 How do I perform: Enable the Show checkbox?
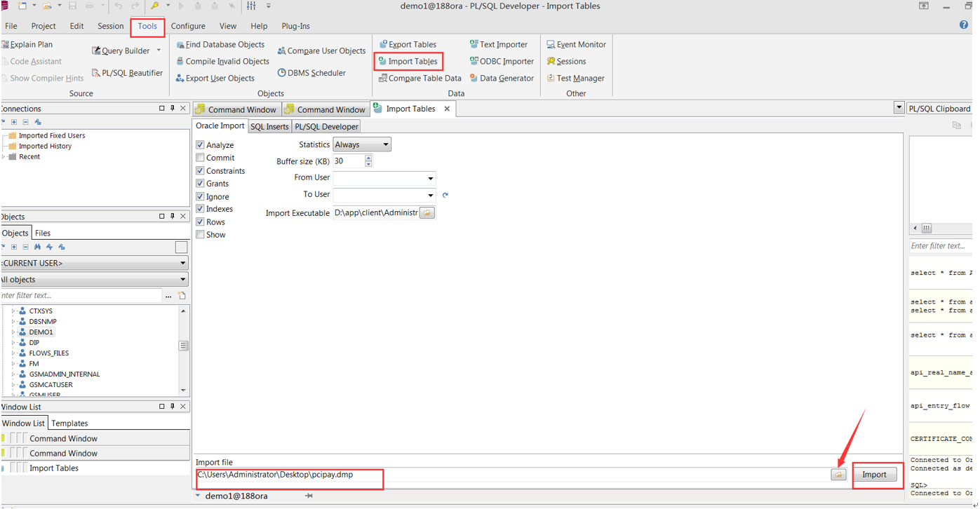pos(200,234)
